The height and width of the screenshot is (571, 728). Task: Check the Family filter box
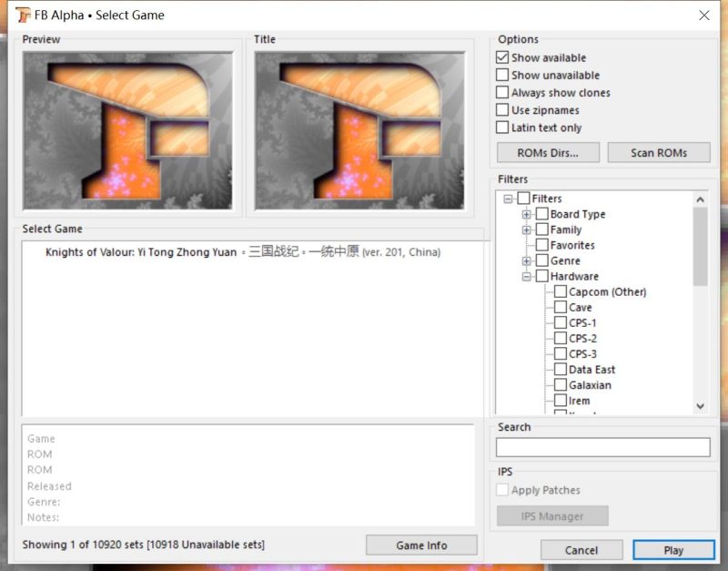pyautogui.click(x=541, y=229)
